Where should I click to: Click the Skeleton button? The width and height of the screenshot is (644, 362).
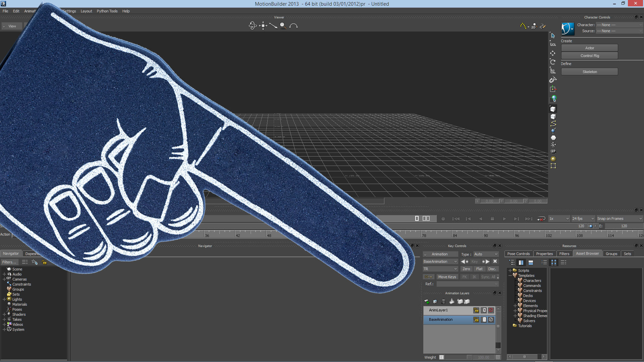pos(589,72)
